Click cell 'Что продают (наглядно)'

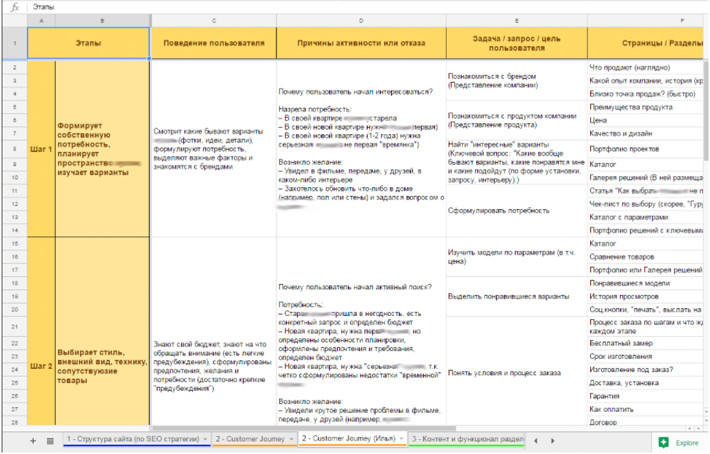[645, 67]
